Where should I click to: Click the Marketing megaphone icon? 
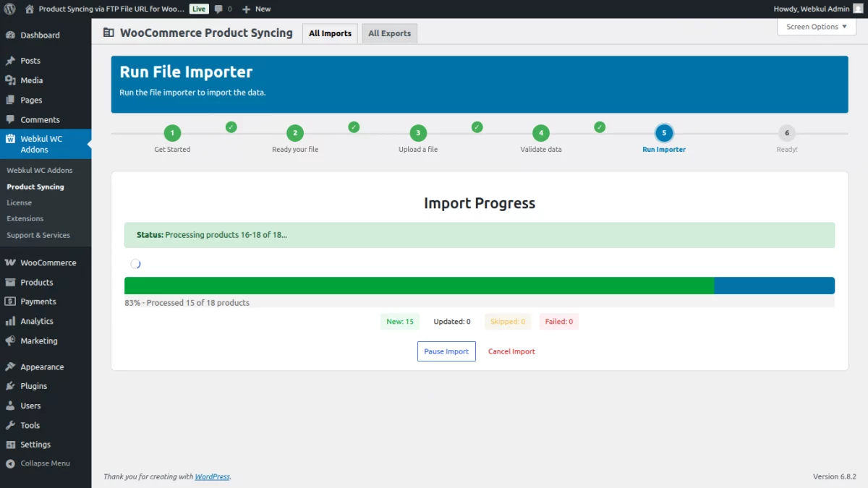click(10, 341)
